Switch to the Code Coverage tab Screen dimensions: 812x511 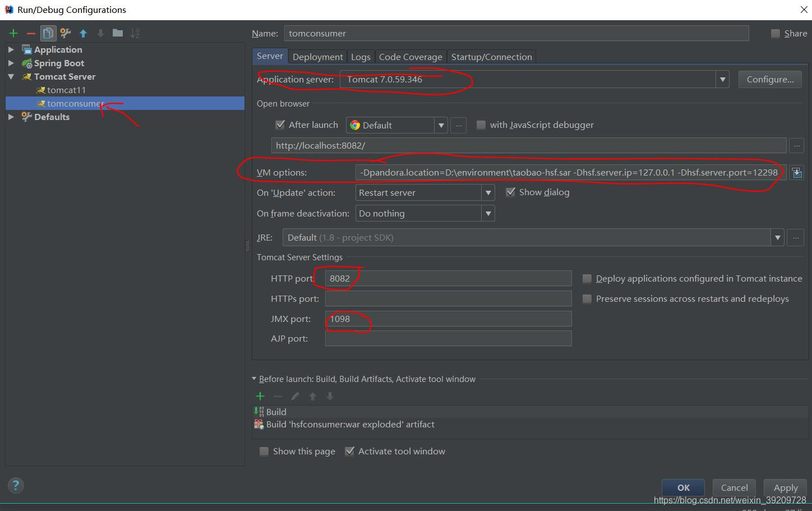click(x=410, y=57)
